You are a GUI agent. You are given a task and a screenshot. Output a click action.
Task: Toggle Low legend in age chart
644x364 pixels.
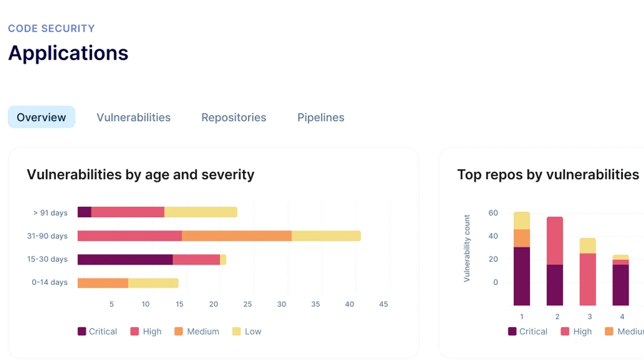click(x=247, y=332)
